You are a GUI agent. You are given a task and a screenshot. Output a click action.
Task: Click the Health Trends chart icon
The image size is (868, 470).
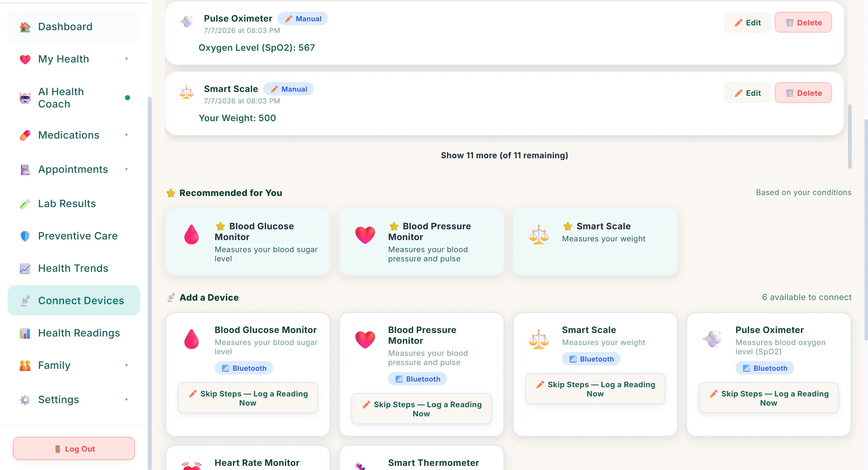coord(25,268)
